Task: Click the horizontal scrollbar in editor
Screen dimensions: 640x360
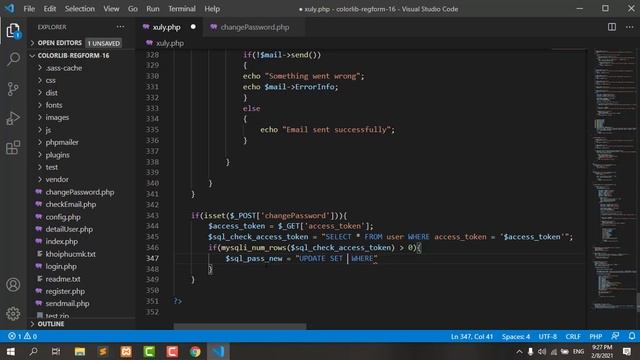Action: 240,327
